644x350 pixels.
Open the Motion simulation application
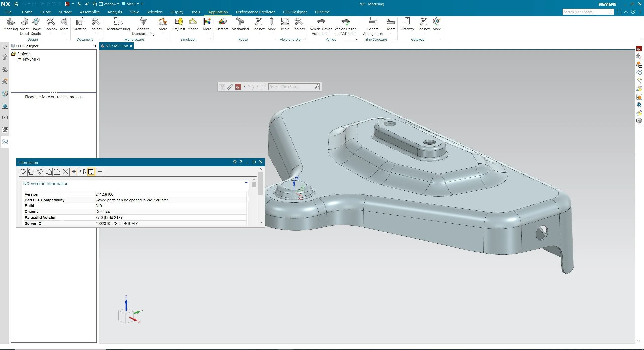pyautogui.click(x=193, y=24)
